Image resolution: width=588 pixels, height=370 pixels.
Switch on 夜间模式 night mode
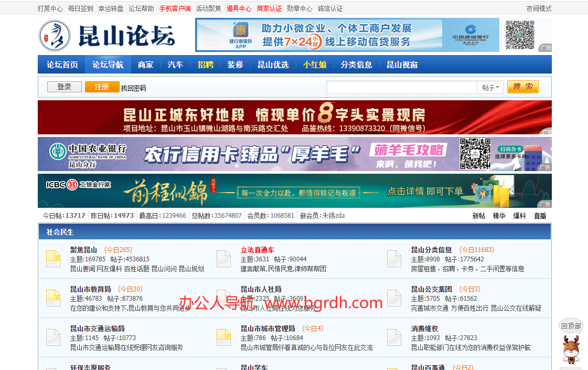point(539,8)
